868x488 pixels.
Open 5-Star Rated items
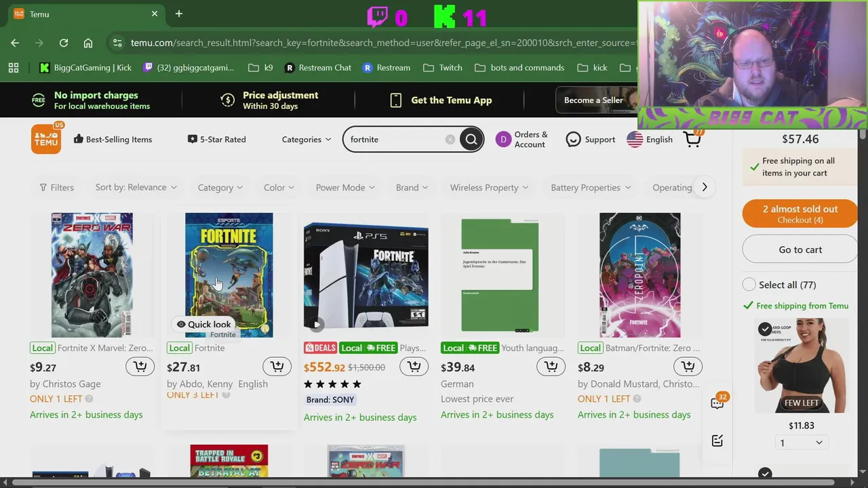[x=217, y=140]
